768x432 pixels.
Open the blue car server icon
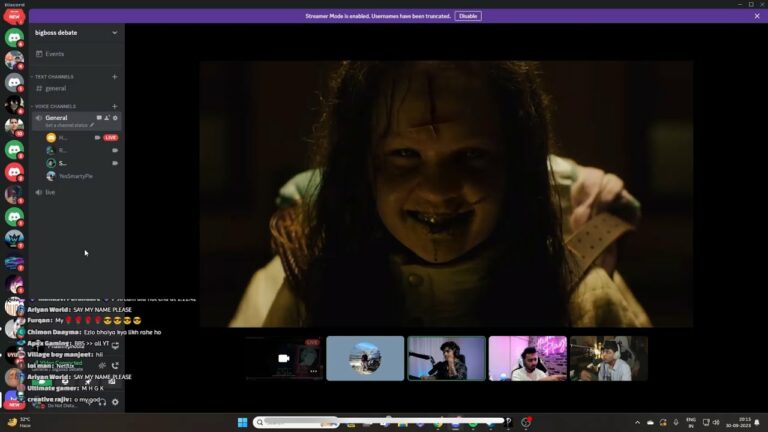[14, 263]
